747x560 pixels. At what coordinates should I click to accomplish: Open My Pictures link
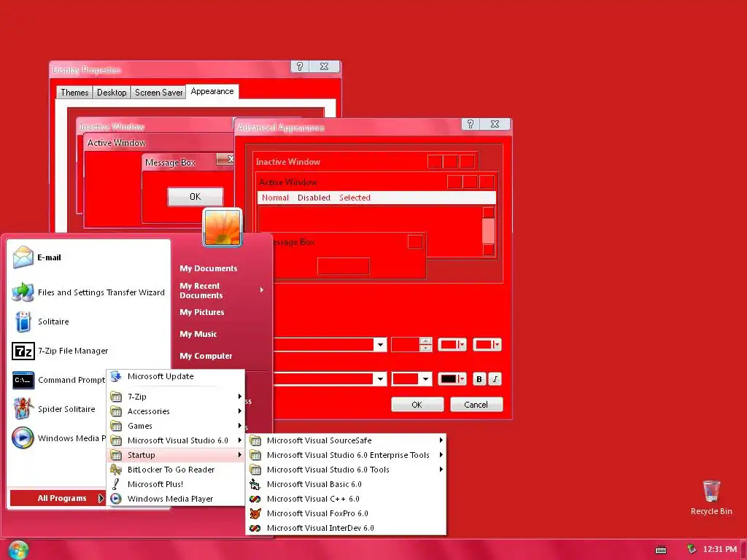coord(202,312)
